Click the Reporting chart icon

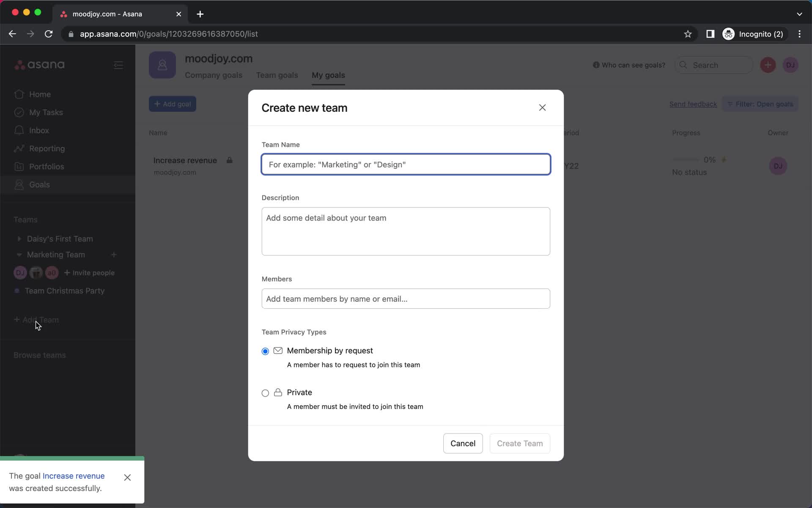tap(19, 149)
